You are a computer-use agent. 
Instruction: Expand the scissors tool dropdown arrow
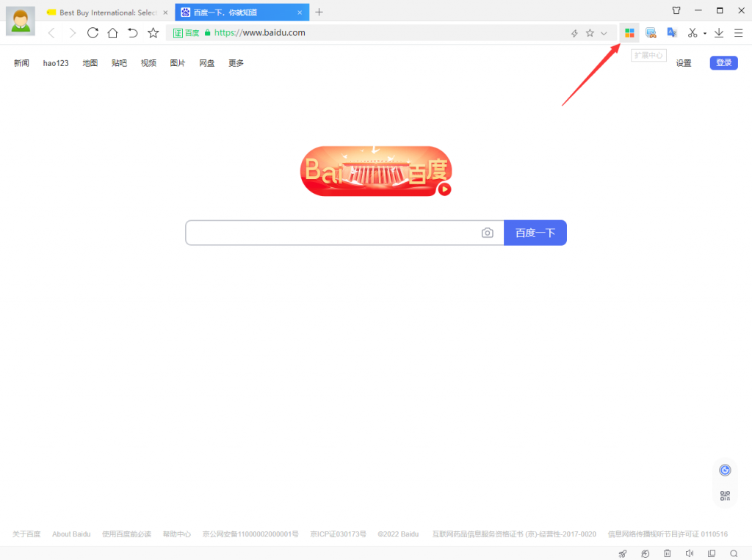[x=705, y=34]
